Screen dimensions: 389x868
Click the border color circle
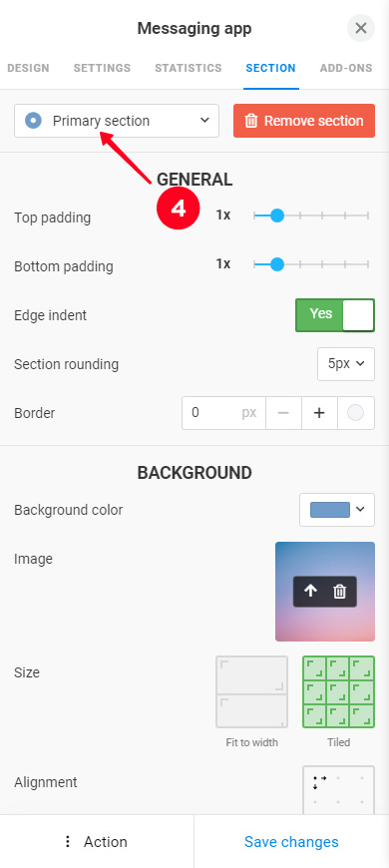coord(355,413)
